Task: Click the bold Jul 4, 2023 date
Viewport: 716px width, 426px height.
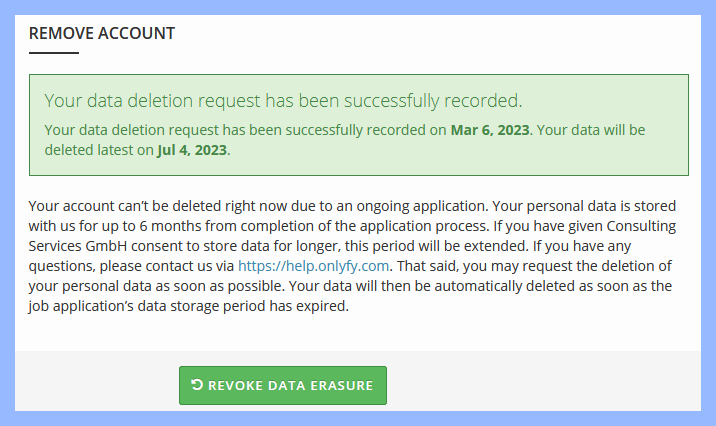Action: coord(192,150)
